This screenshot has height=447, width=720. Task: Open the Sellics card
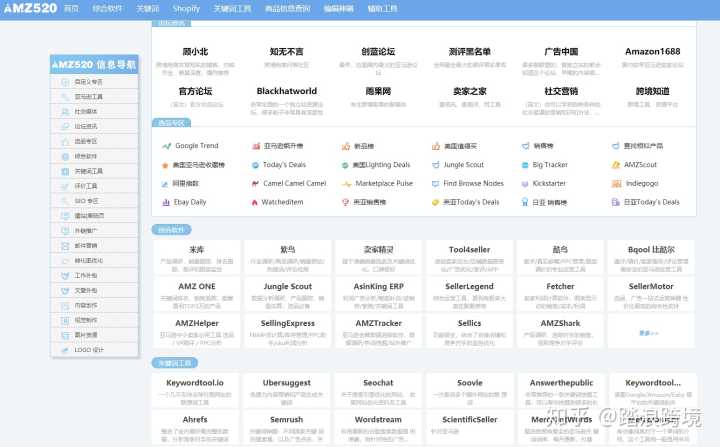pos(469,331)
